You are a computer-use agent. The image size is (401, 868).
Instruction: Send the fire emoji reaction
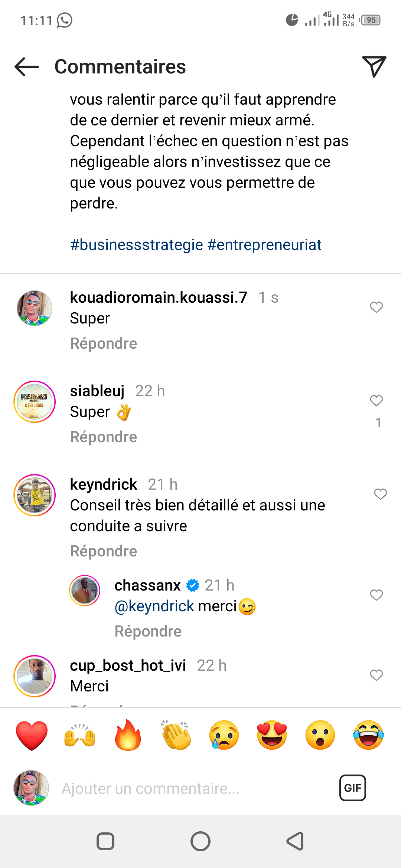(x=128, y=735)
